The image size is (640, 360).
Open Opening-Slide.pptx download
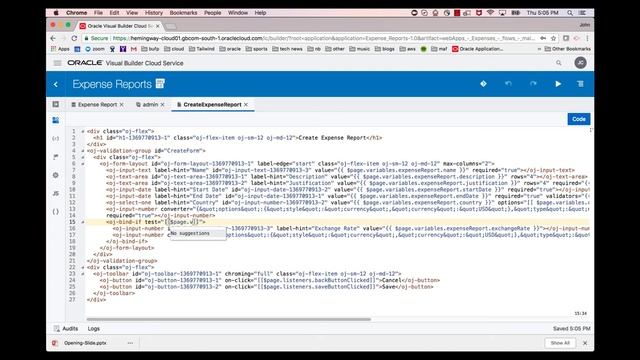coord(85,343)
